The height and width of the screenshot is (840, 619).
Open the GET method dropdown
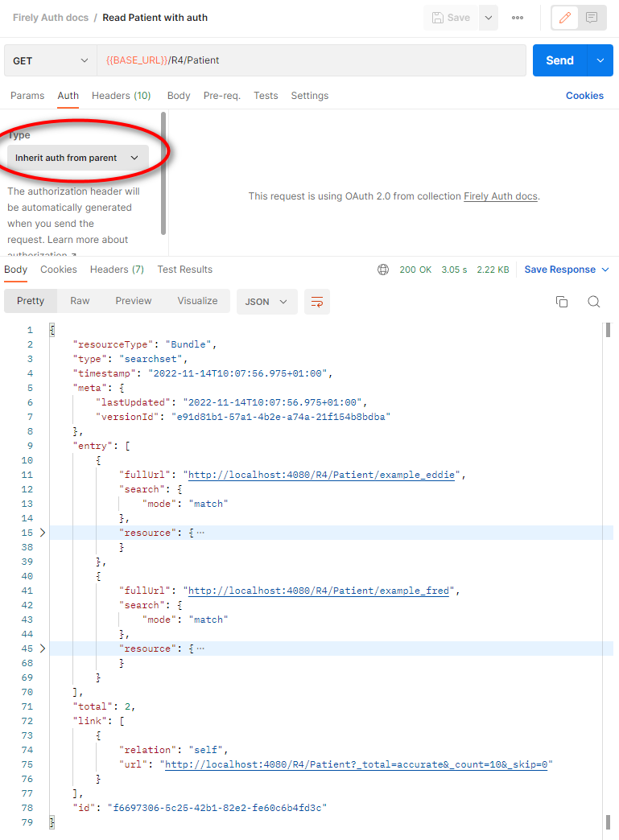click(x=51, y=60)
